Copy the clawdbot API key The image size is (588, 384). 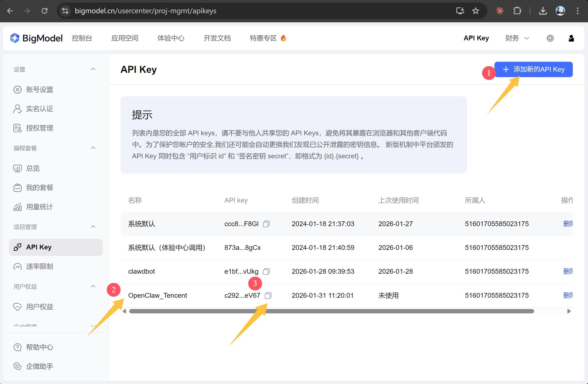pyautogui.click(x=266, y=272)
